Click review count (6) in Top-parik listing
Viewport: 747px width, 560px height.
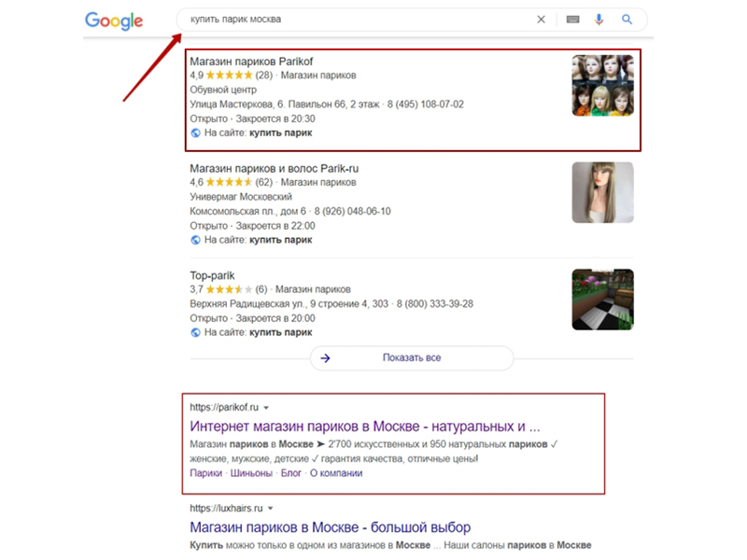[261, 289]
